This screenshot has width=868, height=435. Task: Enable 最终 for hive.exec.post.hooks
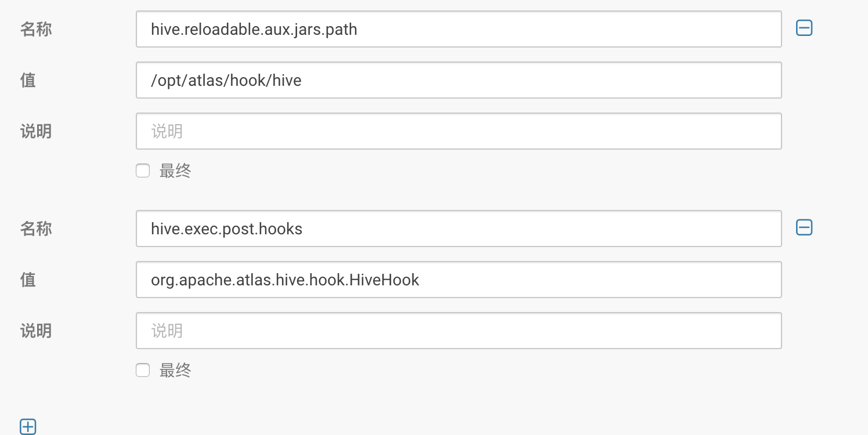tap(142, 370)
